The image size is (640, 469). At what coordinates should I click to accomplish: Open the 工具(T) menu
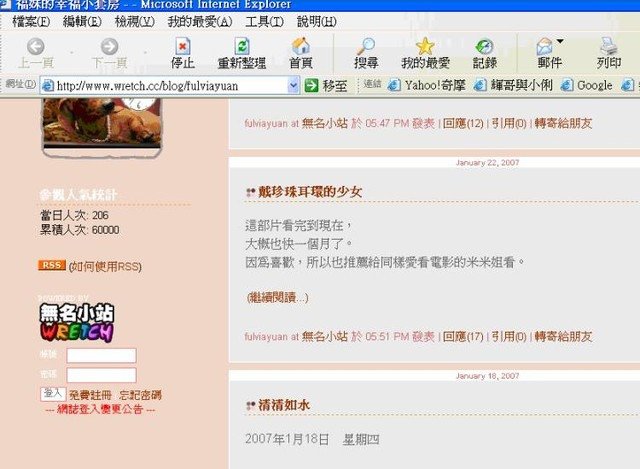(264, 21)
